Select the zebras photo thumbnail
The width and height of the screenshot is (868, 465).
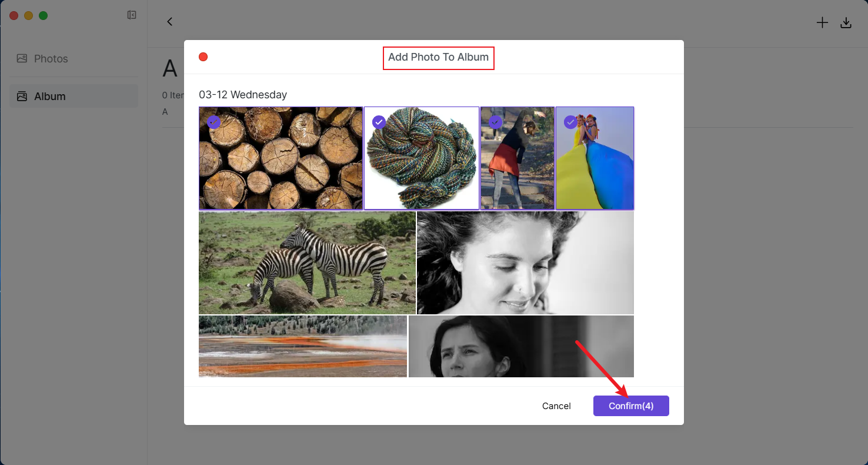click(x=307, y=263)
